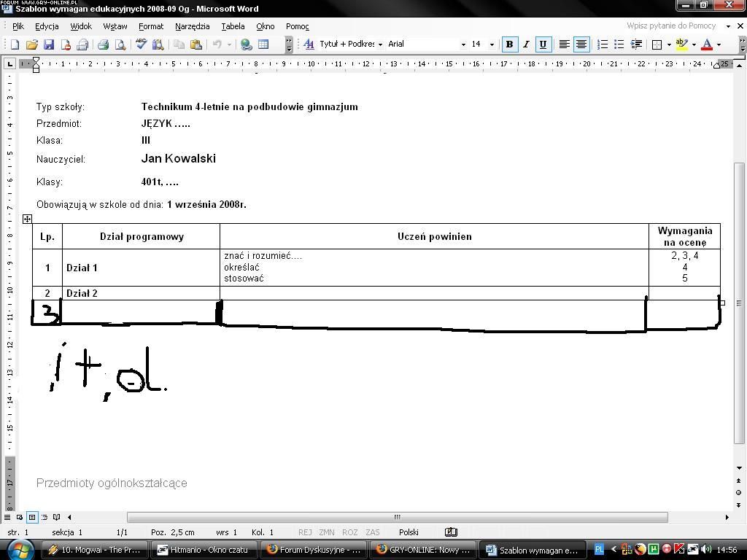Click the Insert Table icon
747x560 pixels.
pyautogui.click(x=263, y=44)
